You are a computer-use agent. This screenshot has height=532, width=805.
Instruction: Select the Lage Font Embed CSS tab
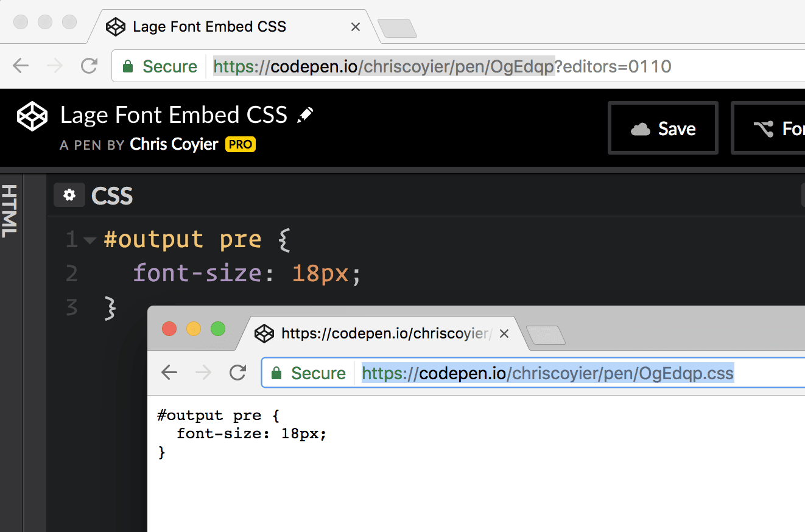click(234, 27)
